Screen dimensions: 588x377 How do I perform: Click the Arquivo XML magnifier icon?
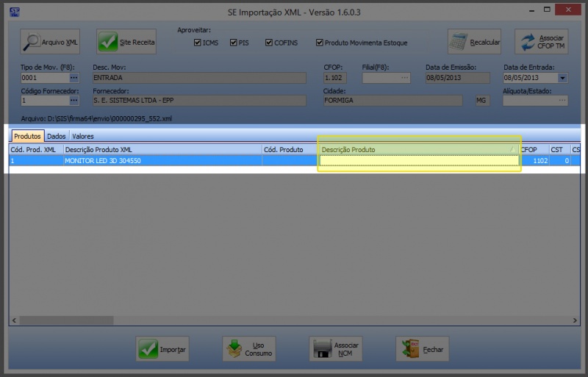click(32, 42)
